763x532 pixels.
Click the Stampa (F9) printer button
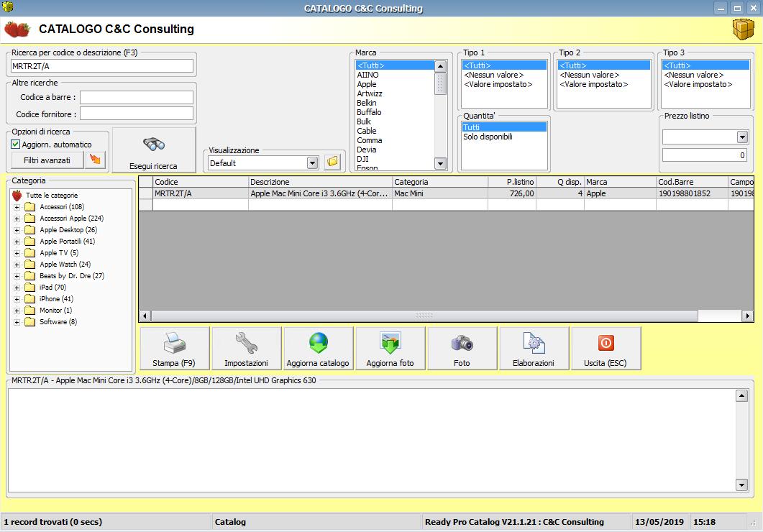tap(174, 348)
